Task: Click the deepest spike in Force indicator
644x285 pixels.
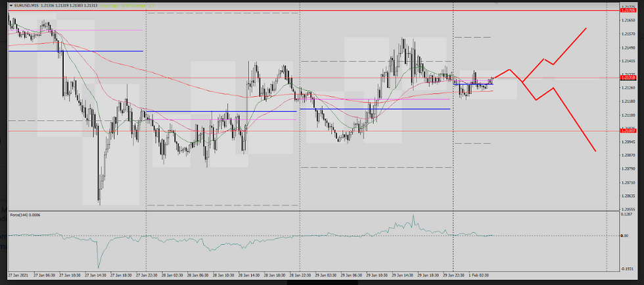Action: click(x=97, y=267)
